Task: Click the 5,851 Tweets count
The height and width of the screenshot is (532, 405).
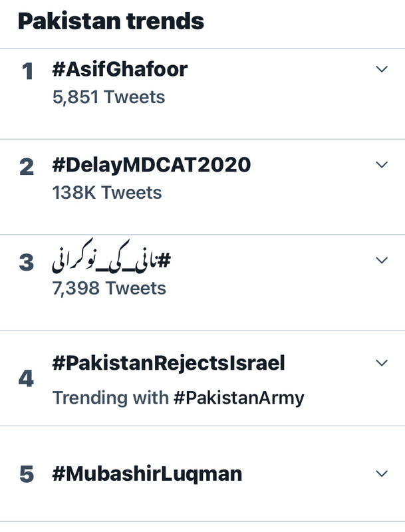Action: (108, 97)
